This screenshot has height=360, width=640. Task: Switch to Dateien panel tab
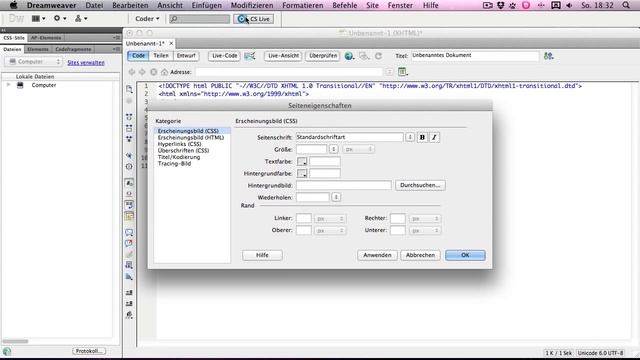tap(12, 49)
